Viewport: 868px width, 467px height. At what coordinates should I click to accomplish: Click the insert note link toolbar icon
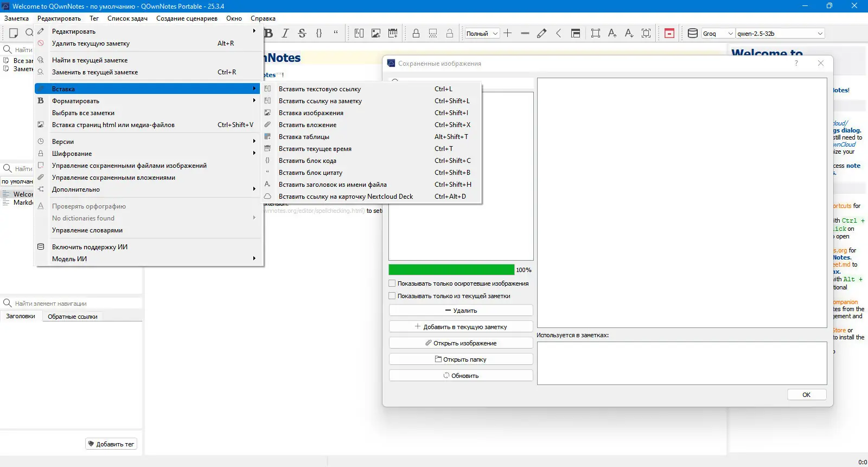tap(359, 33)
